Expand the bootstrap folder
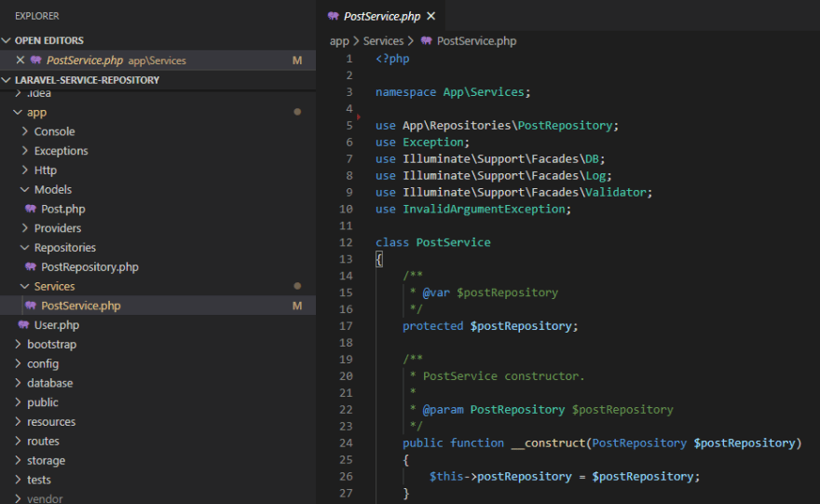 point(51,345)
